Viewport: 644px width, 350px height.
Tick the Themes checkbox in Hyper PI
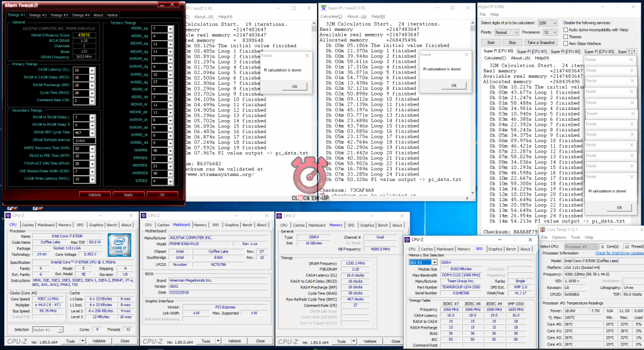point(565,36)
